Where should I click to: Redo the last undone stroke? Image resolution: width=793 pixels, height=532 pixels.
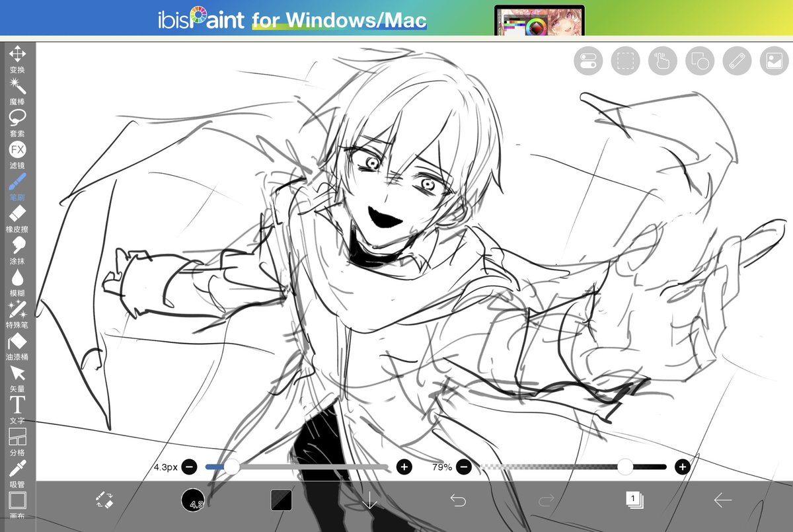(x=546, y=500)
